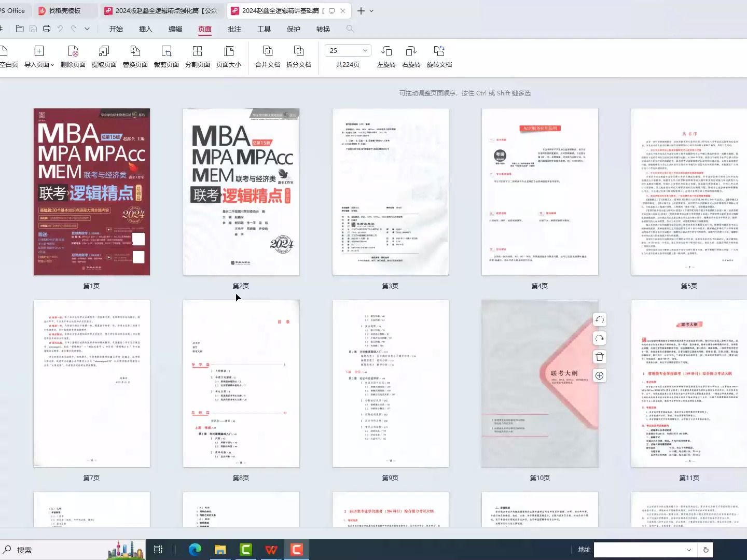Image resolution: width=747 pixels, height=560 pixels.
Task: Open the red WPS Office taskbar icon
Action: pos(271,550)
